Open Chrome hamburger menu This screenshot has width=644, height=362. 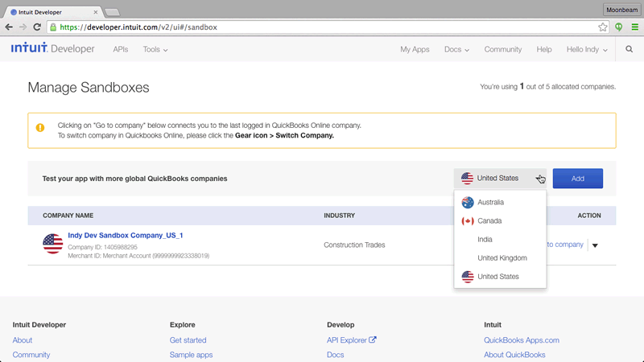point(635,27)
